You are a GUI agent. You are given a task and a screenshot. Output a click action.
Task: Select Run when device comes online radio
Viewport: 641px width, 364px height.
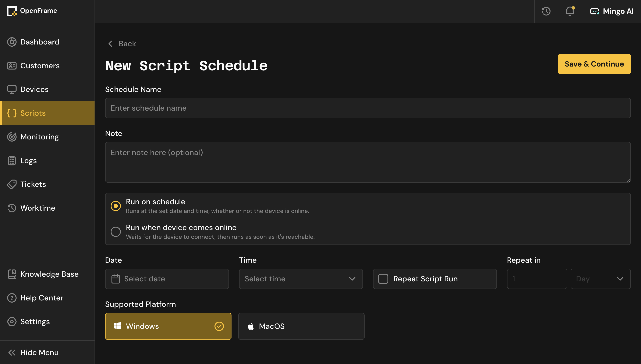coord(116,232)
